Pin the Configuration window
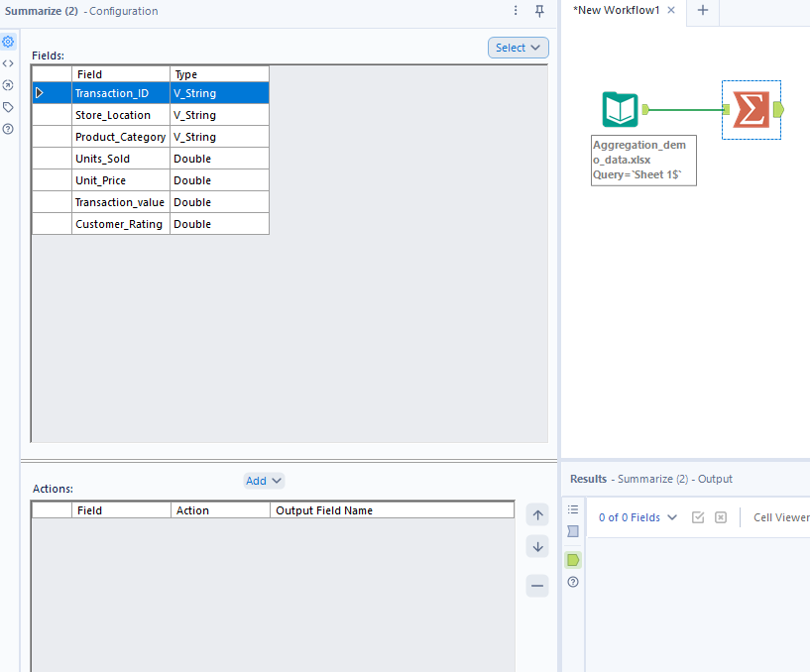 pos(539,11)
